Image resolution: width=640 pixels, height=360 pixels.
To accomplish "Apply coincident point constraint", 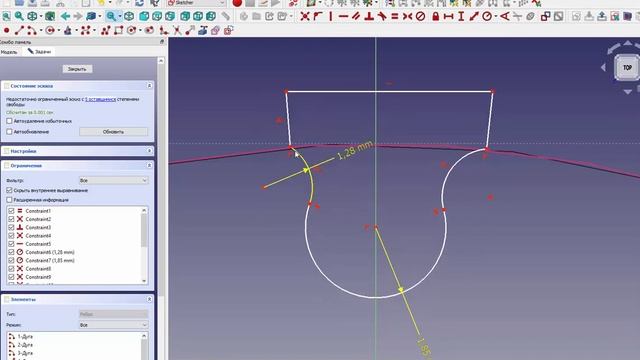I will [x=304, y=16].
